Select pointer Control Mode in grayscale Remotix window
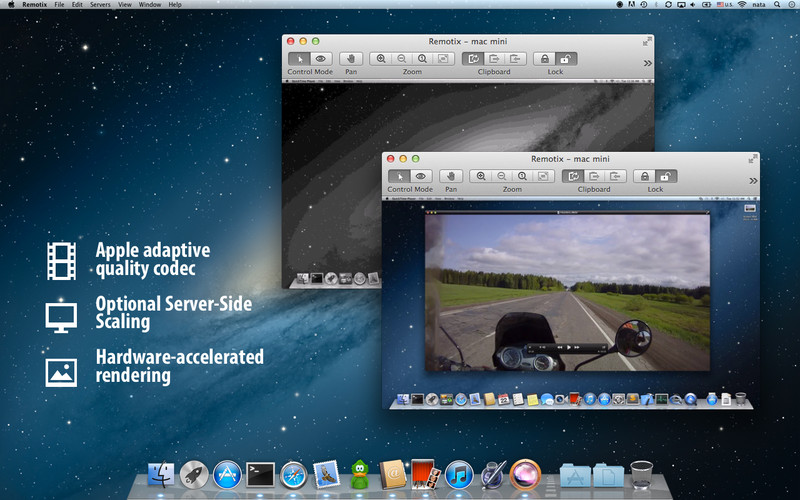Image resolution: width=800 pixels, height=500 pixels. (299, 59)
